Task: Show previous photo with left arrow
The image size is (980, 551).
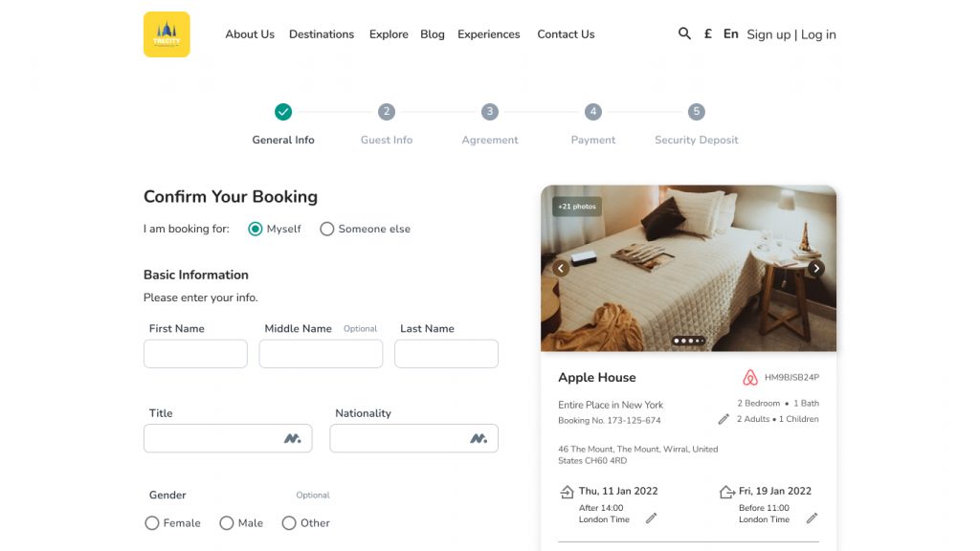Action: 561,268
